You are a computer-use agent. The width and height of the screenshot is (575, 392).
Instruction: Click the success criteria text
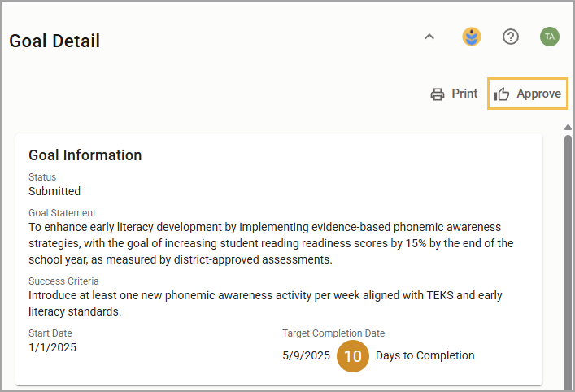(x=265, y=303)
